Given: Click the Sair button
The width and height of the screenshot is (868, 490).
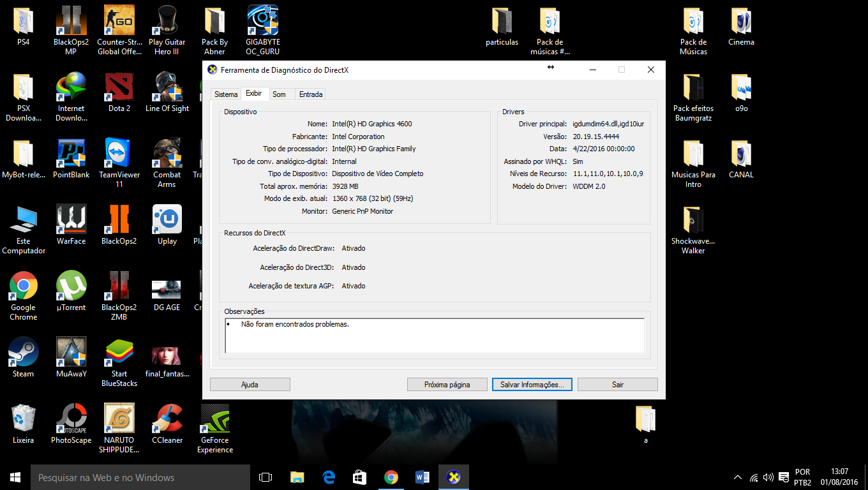Looking at the screenshot, I should point(618,385).
